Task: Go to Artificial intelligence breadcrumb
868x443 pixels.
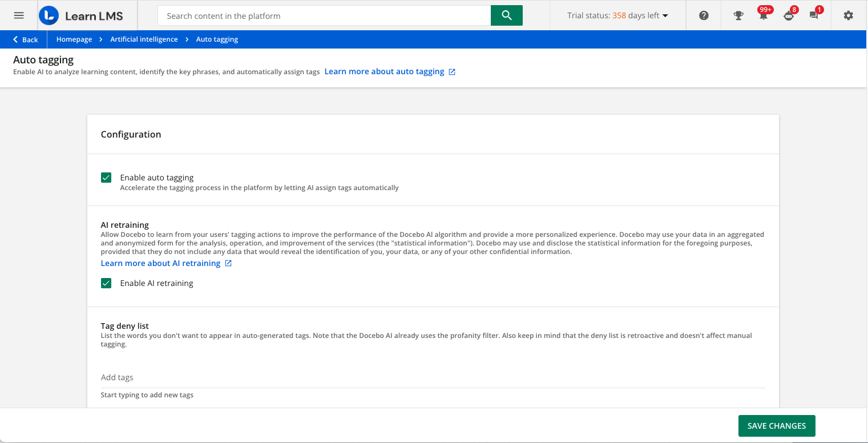Action: 144,39
